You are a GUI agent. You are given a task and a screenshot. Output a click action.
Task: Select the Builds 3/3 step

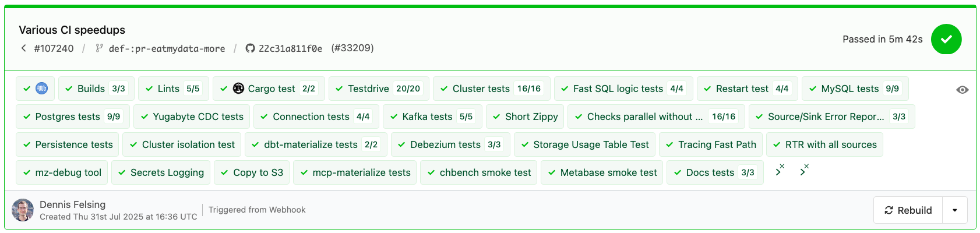pos(96,89)
